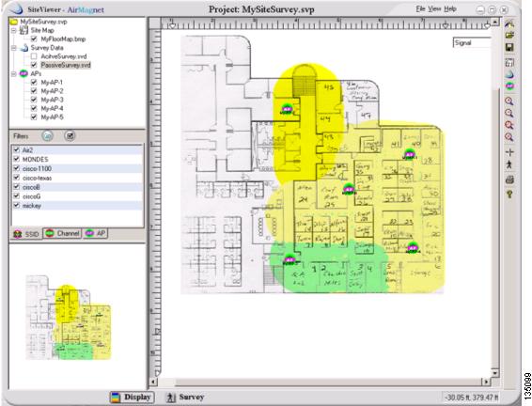Click map horizontal scrollbar right arrow
Viewport: 532px width, 406px height.
pyautogui.click(x=486, y=382)
